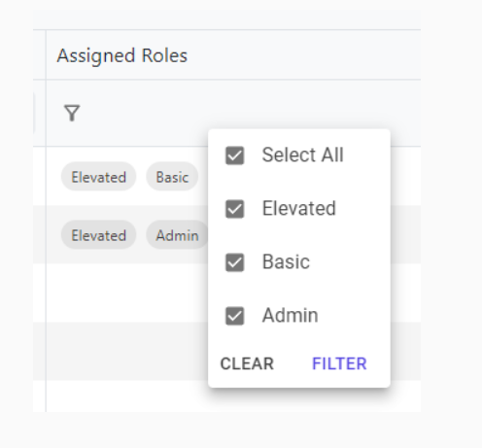
Task: Select the 'Elevated' option label in popup
Action: click(x=298, y=208)
